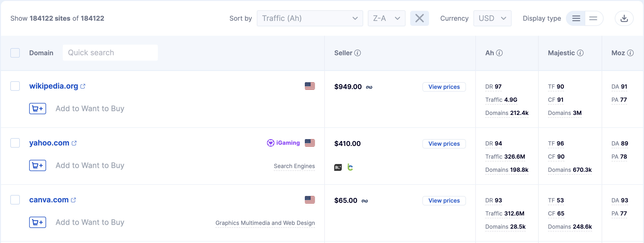Open the Traffic (Ah) sort dropdown
644x243 pixels.
(310, 18)
